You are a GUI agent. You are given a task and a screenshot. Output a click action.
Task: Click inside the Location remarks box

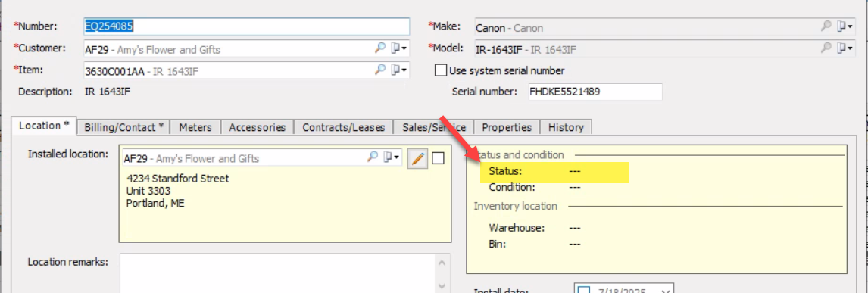click(276, 273)
